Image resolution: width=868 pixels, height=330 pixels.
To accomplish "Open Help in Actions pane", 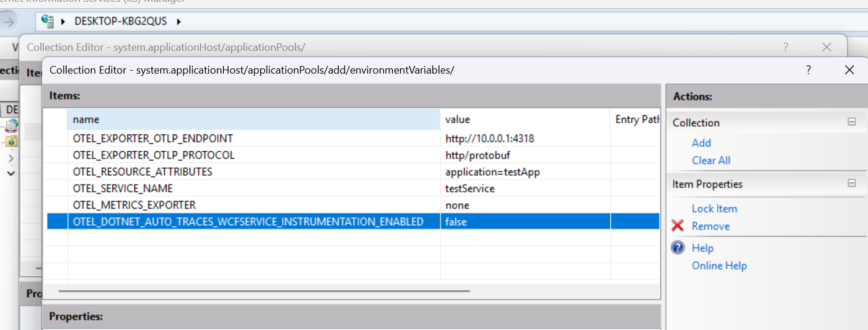I will click(x=703, y=248).
